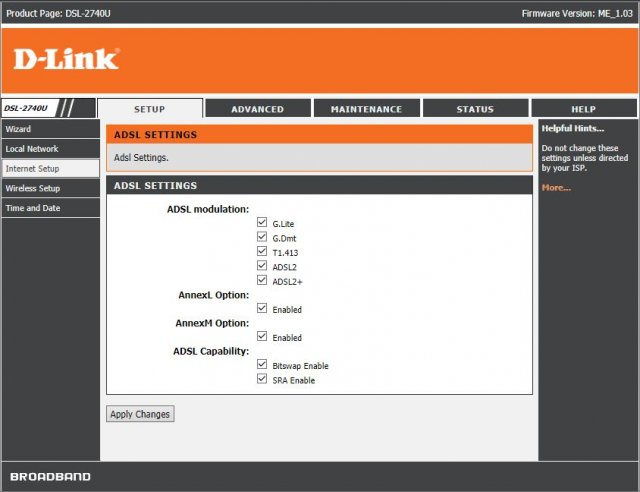Disable the AnnexL Option checkbox

[x=262, y=309]
